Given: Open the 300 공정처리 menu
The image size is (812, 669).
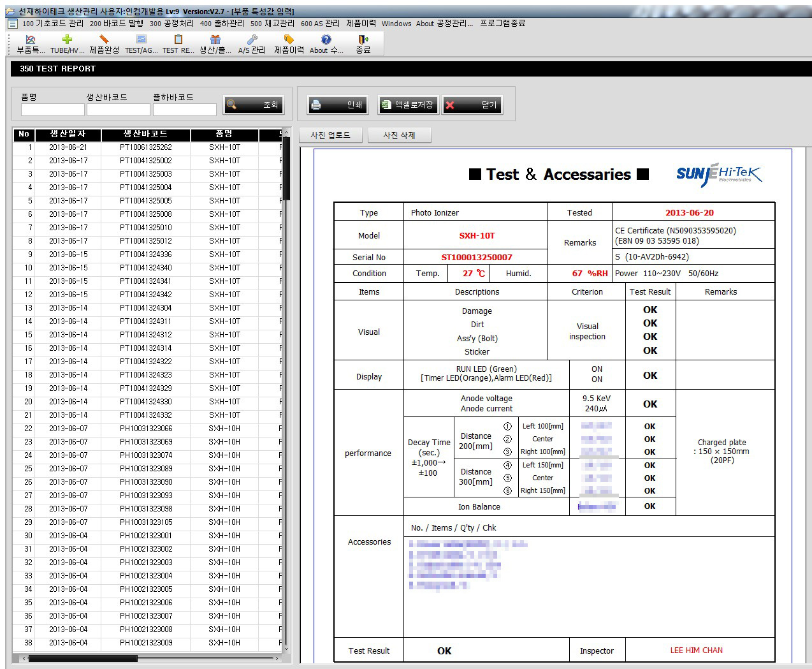Looking at the screenshot, I should [171, 24].
